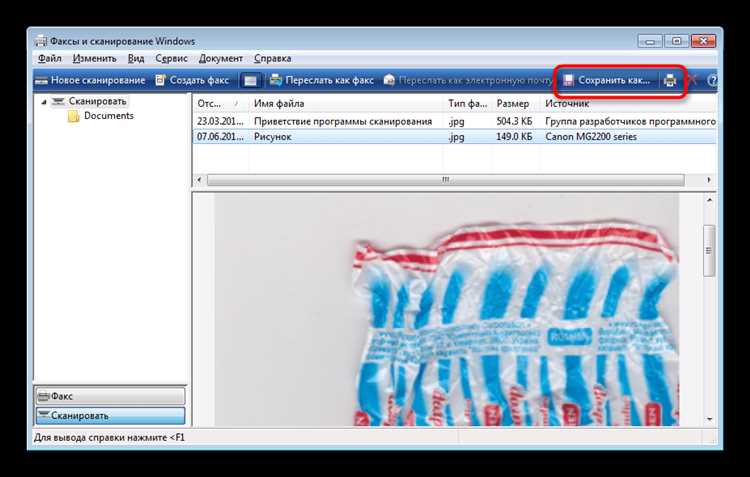Image resolution: width=750 pixels, height=477 pixels.
Task: Click Переслать как факс
Action: coord(322,80)
